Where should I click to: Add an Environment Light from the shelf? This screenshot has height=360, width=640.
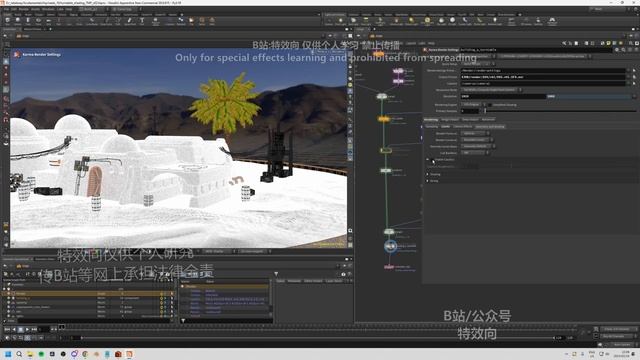(427, 21)
